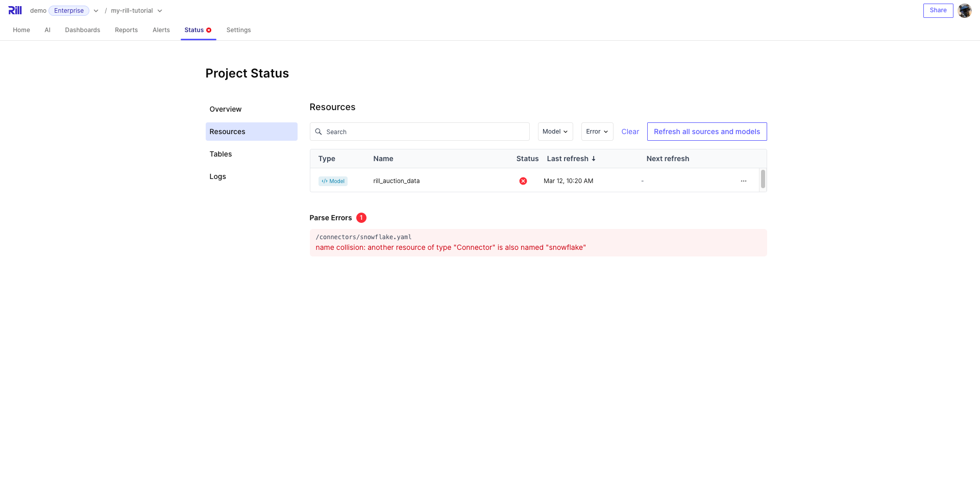Open the Settings tab

click(x=238, y=30)
